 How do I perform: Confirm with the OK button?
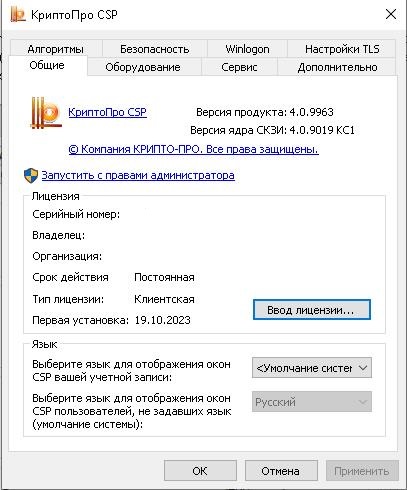(200, 471)
